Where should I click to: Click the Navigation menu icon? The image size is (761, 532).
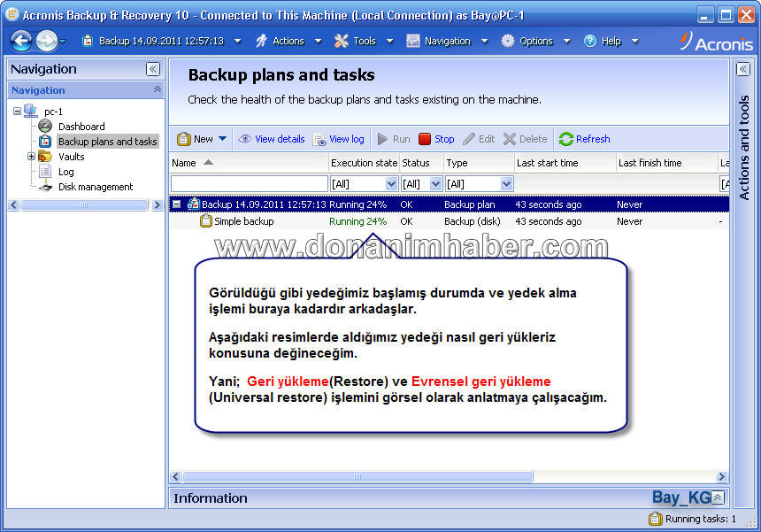pos(413,41)
